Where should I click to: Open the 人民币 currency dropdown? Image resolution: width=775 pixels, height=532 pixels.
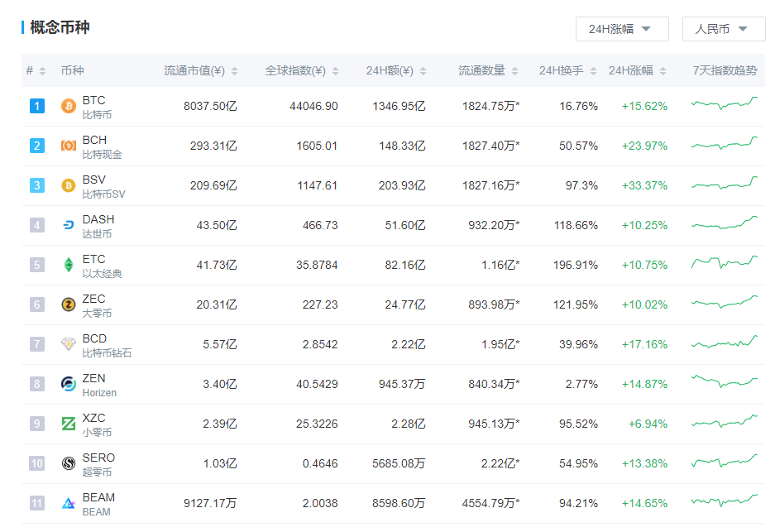[x=724, y=29]
